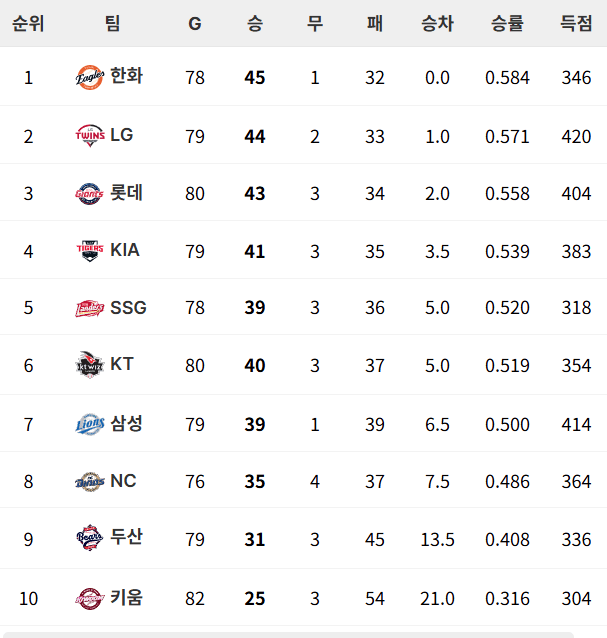The image size is (607, 638).
Task: Click the horizontal scrollbar below the table
Action: pos(288,635)
